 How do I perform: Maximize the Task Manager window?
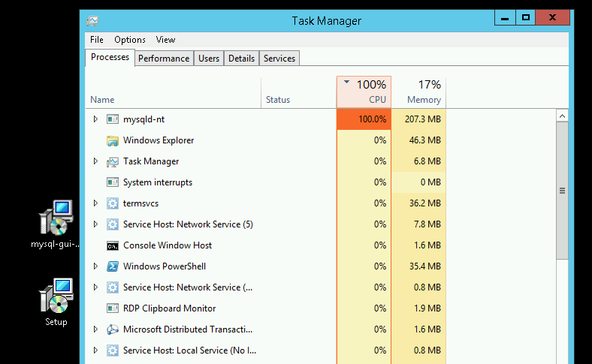click(x=526, y=18)
